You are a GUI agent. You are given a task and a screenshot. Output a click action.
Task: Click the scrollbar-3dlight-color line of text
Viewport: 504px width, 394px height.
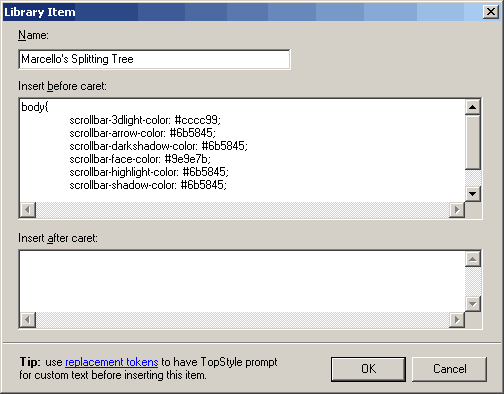tap(145, 120)
